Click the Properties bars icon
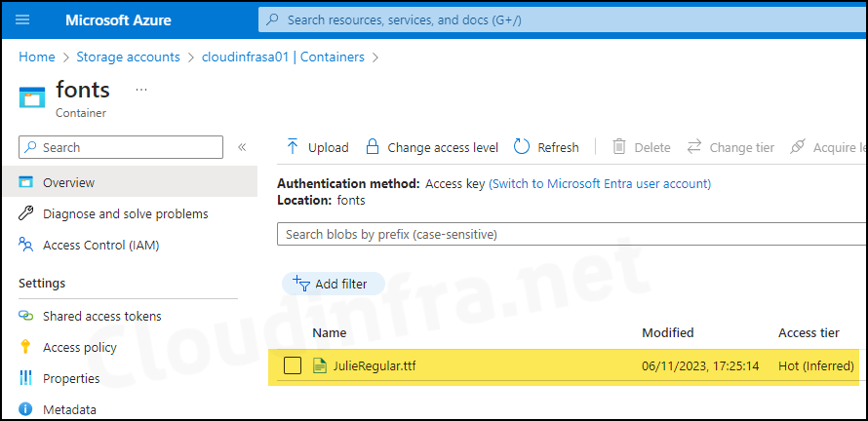868x421 pixels. pos(26,378)
